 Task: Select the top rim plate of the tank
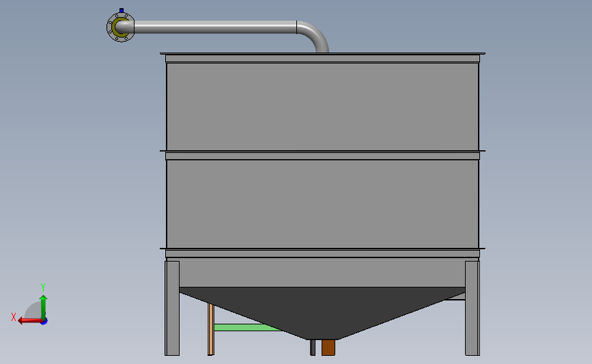pyautogui.click(x=322, y=54)
